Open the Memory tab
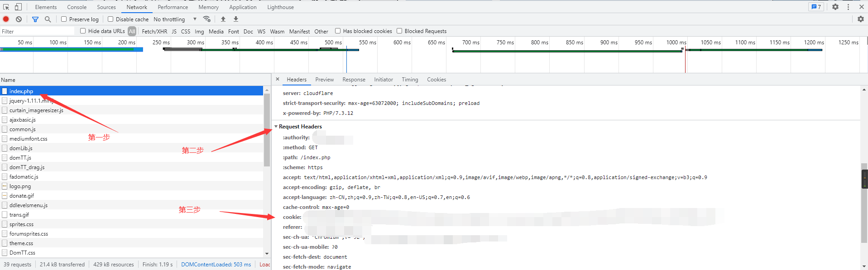868x270 pixels. pyautogui.click(x=208, y=7)
